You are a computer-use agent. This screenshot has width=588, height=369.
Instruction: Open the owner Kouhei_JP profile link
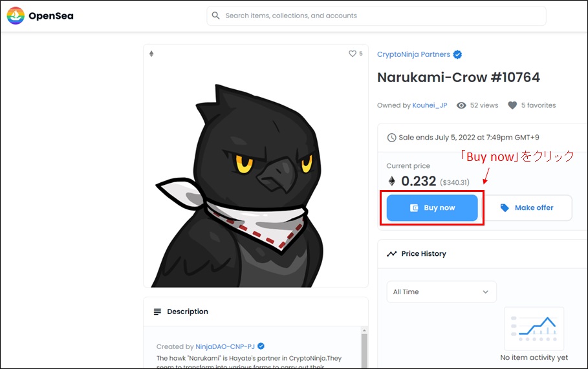coord(430,105)
